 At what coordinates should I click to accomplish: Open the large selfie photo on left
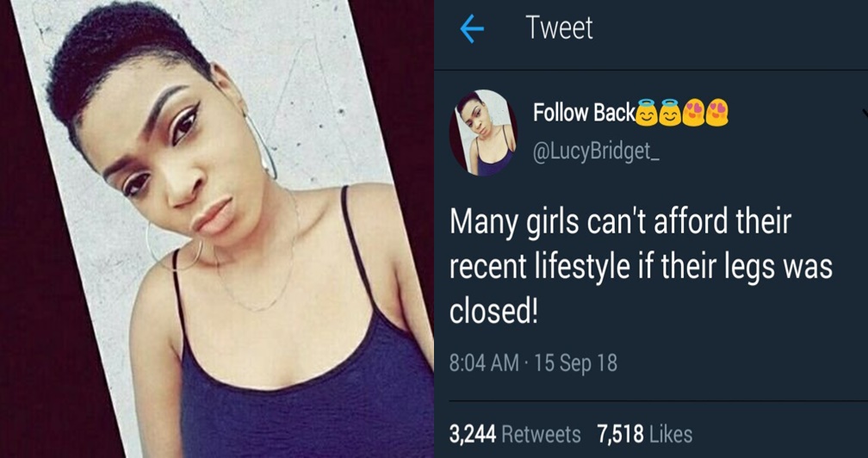(217, 229)
